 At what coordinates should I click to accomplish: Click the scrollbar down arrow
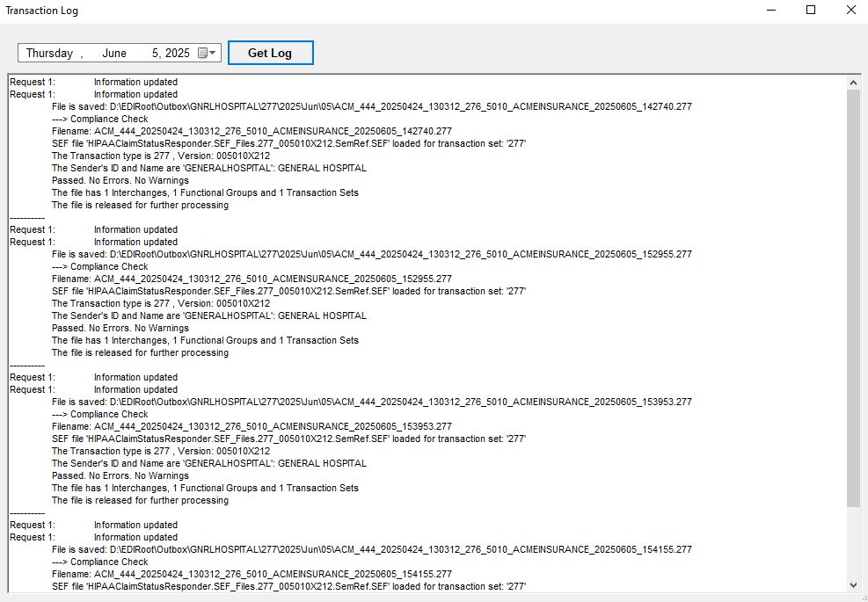pos(853,584)
